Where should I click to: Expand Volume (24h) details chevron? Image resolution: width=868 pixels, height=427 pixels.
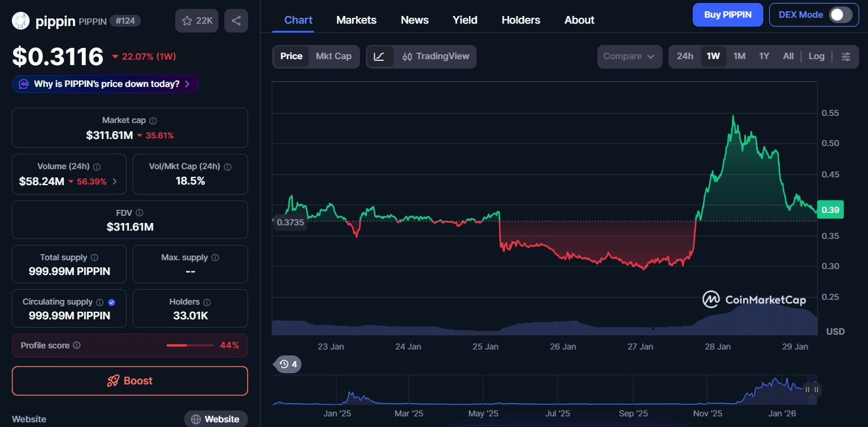pos(115,182)
